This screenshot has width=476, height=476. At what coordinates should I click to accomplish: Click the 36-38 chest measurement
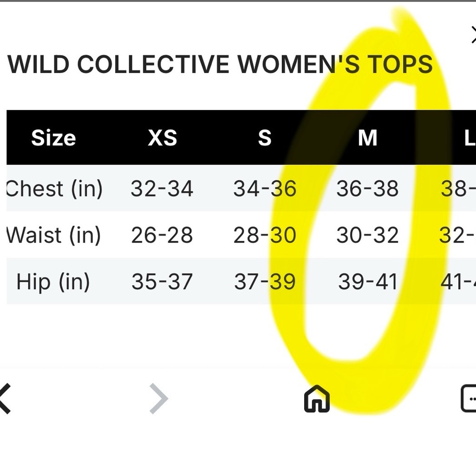coord(367,188)
